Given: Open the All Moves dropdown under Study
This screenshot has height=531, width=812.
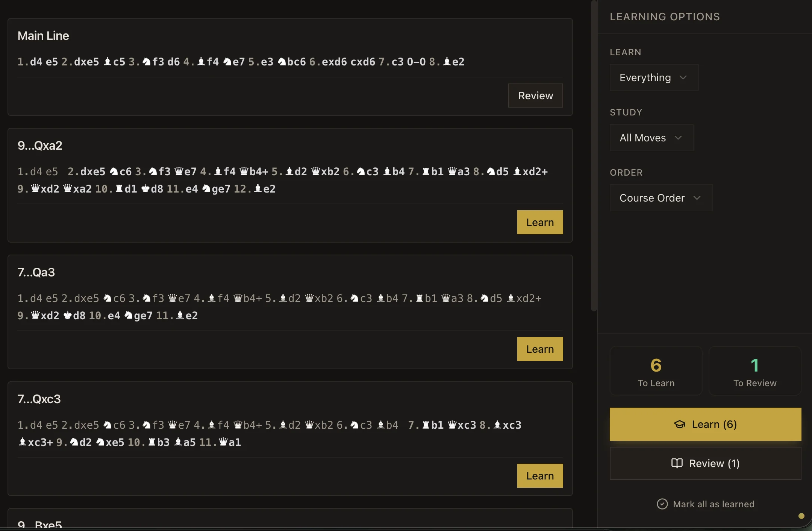Looking at the screenshot, I should tap(651, 138).
